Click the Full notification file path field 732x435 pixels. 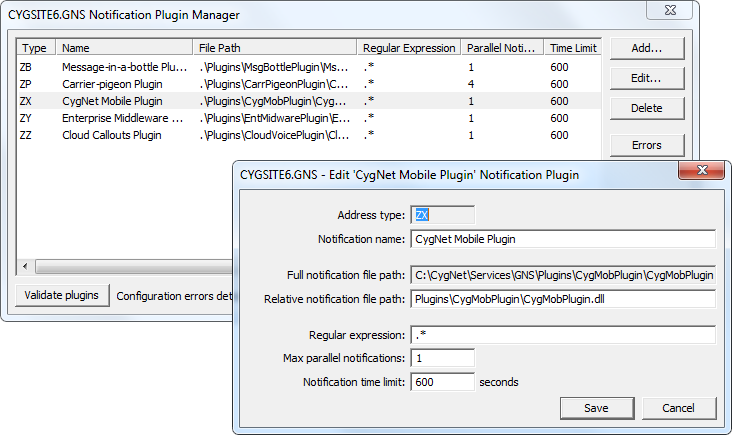point(563,275)
